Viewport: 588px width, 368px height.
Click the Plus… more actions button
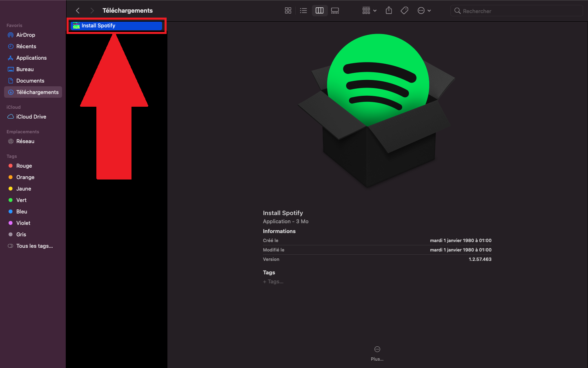tap(377, 352)
